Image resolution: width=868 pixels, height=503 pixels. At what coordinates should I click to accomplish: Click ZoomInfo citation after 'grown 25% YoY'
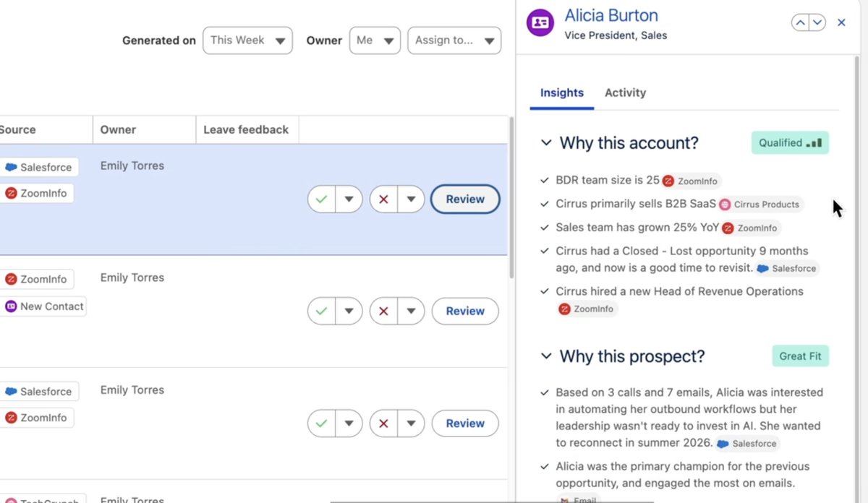[x=751, y=228]
